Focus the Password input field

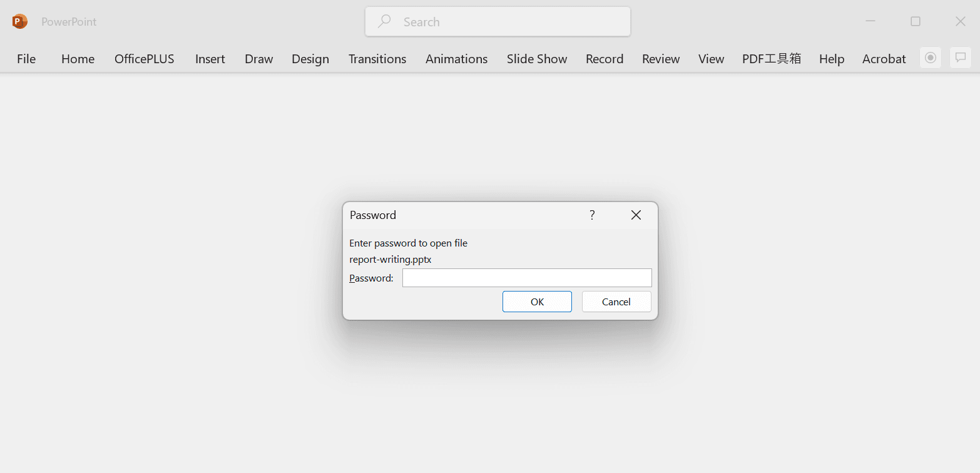(527, 278)
